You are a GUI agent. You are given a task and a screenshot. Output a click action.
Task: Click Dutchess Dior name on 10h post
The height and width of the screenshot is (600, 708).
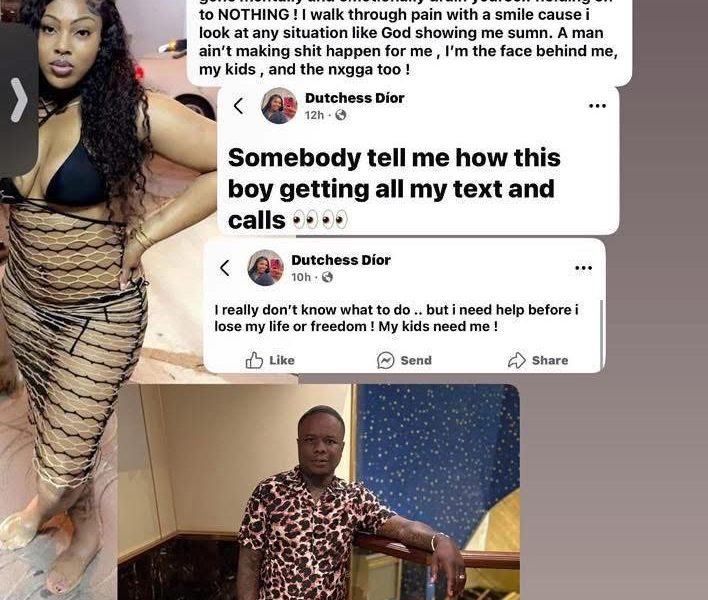click(341, 260)
